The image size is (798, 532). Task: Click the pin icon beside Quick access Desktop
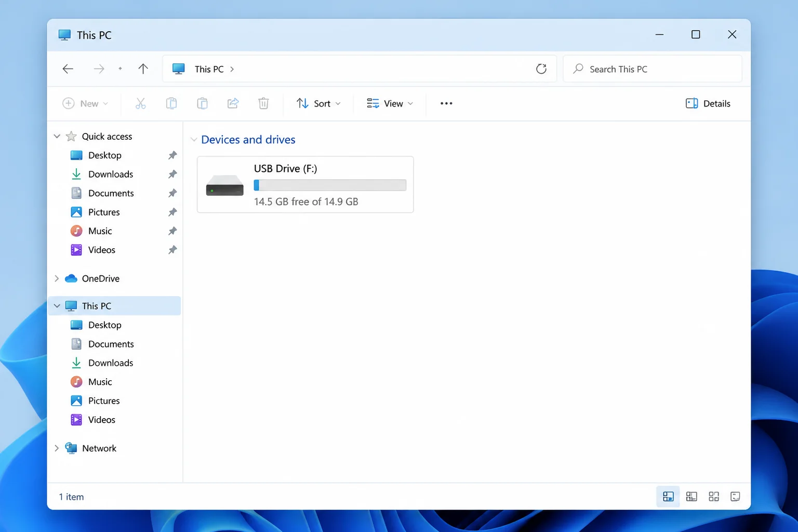pyautogui.click(x=172, y=155)
